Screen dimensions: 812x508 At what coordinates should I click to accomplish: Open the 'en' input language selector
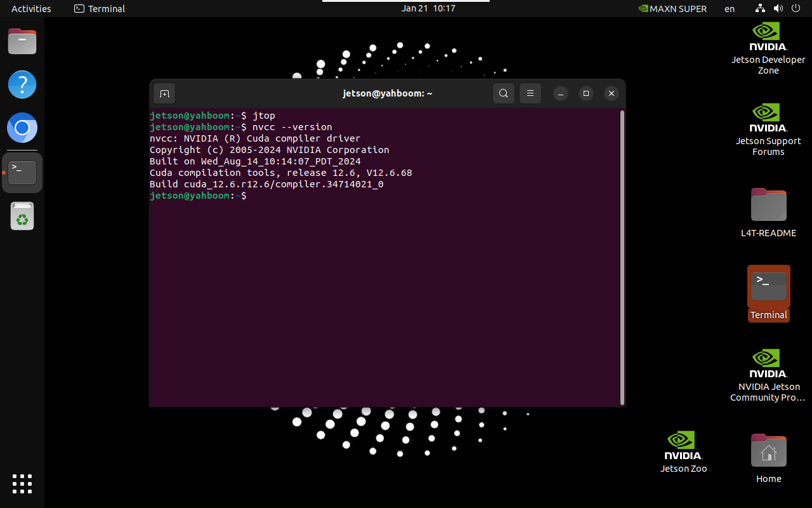(730, 8)
